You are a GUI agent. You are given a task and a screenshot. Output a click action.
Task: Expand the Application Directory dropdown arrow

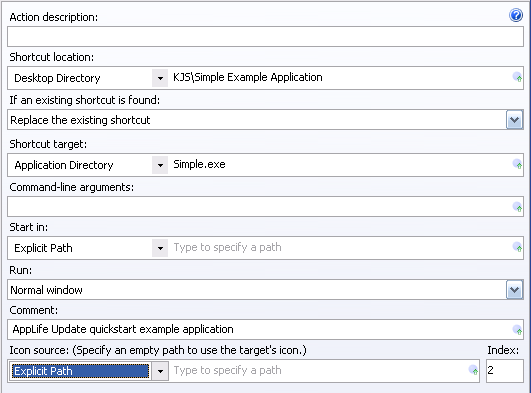tap(160, 165)
